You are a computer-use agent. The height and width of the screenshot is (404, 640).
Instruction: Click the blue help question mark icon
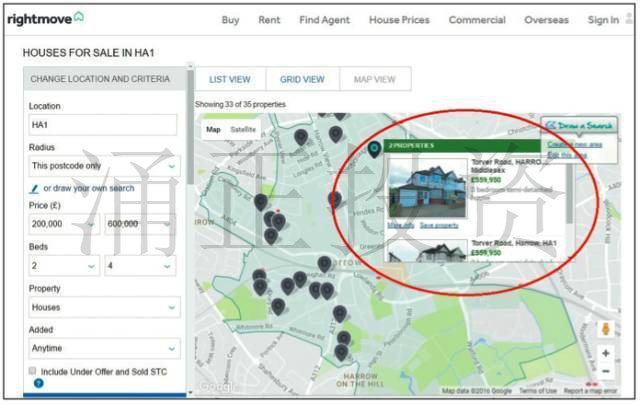click(x=38, y=383)
